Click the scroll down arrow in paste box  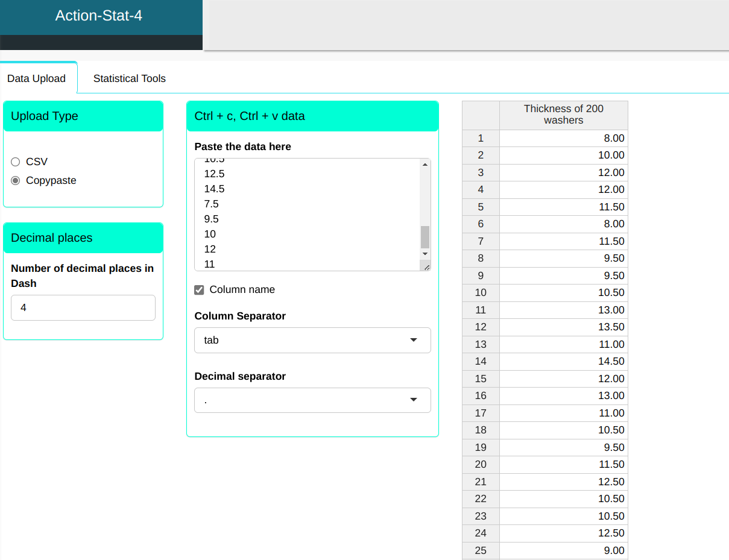click(x=425, y=254)
